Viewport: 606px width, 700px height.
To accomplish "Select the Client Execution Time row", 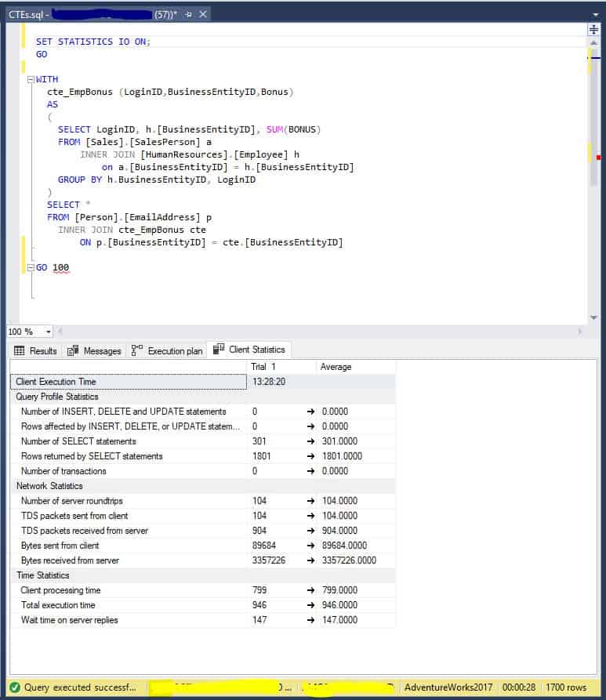I will pyautogui.click(x=203, y=382).
